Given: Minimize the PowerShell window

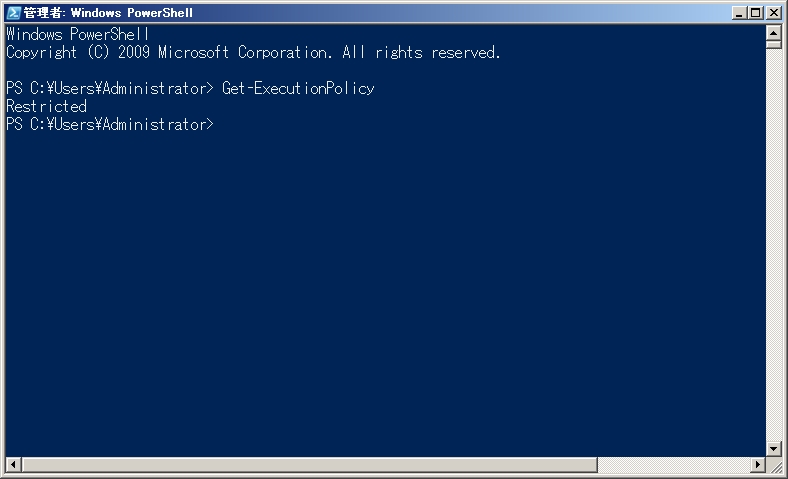Looking at the screenshot, I should [x=740, y=13].
